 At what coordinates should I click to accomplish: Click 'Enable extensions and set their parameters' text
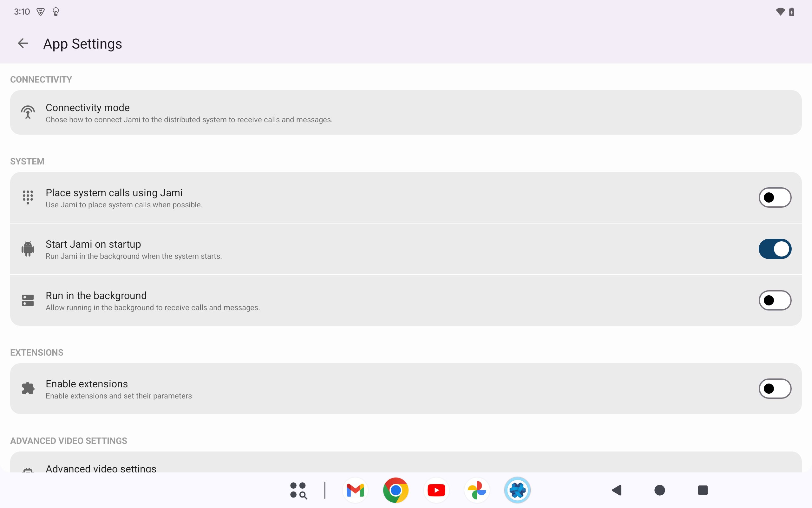click(119, 396)
